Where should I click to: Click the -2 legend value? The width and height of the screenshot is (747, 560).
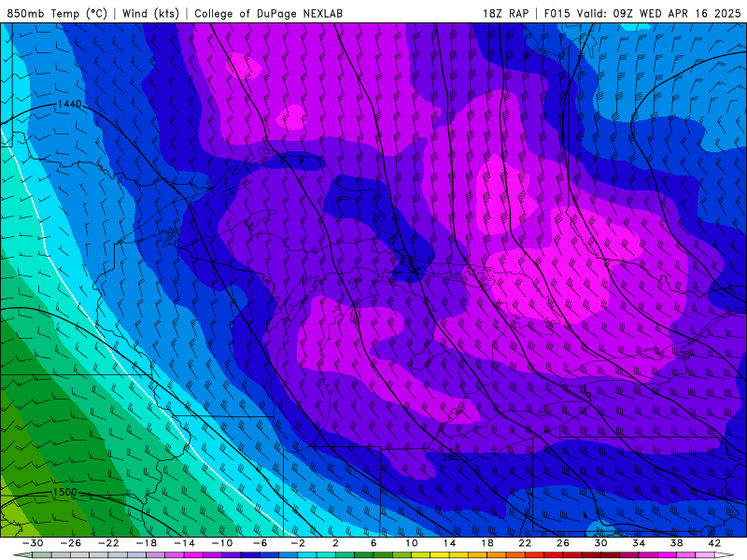click(x=298, y=543)
